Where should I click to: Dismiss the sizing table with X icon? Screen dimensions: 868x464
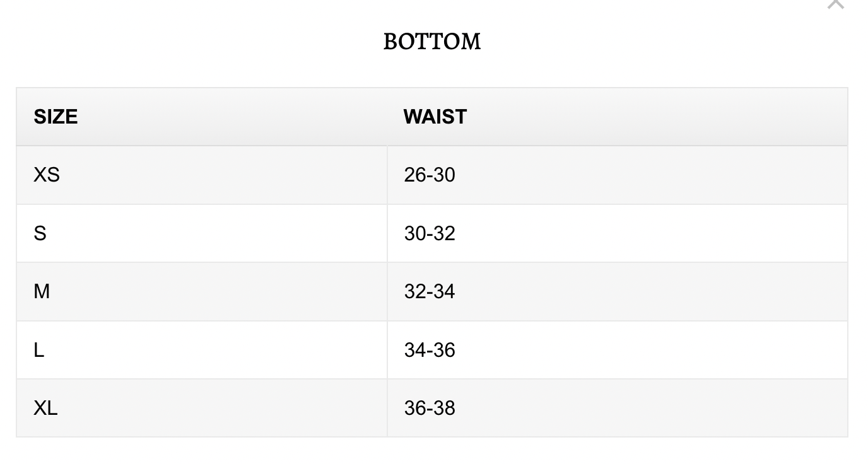tap(835, 4)
